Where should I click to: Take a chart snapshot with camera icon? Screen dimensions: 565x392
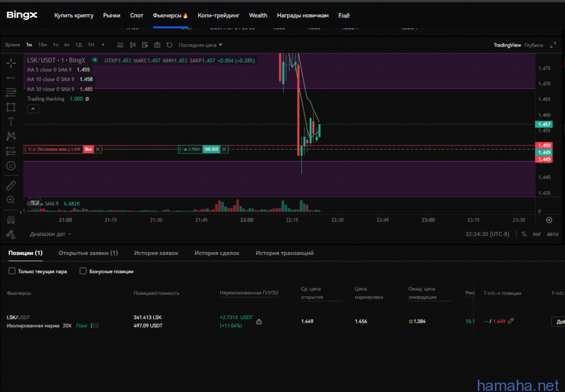pyautogui.click(x=157, y=45)
